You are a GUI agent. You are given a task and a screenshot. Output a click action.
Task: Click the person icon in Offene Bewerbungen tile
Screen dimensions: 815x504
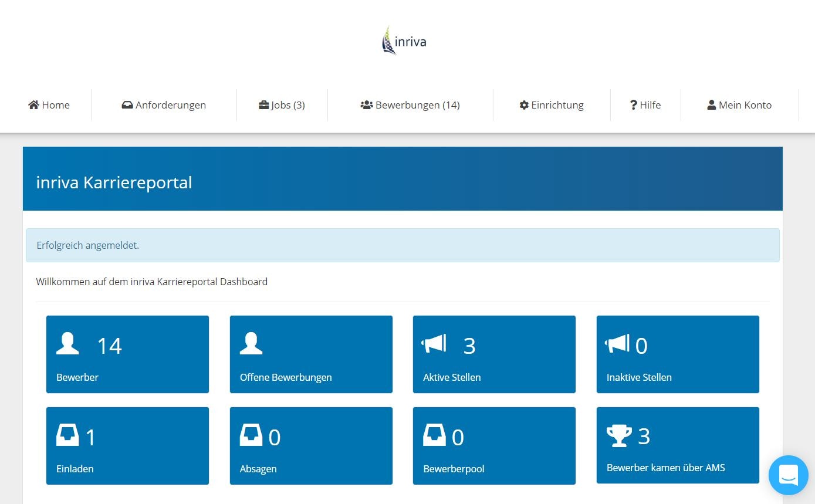[251, 344]
